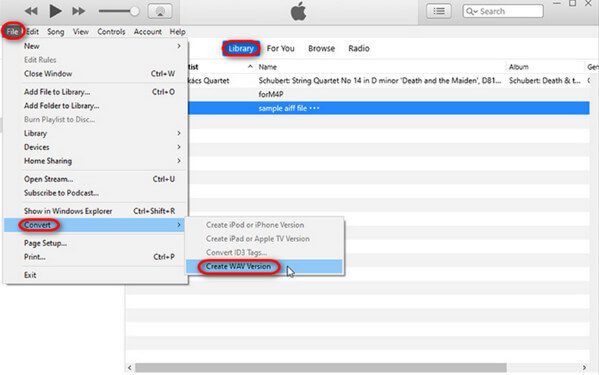The image size is (599, 375).
Task: Open the Controls menu
Action: click(111, 32)
